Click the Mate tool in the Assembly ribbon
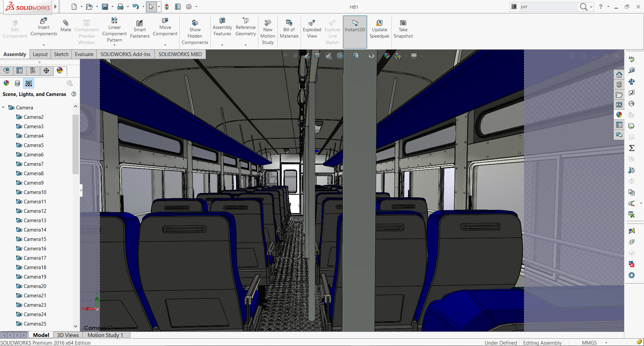 pyautogui.click(x=66, y=26)
